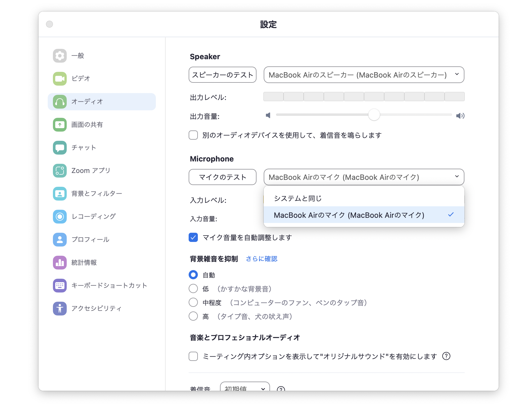Click help icon next to 着信音 dropdown
Viewport: 532px width, 408px height.
tap(281, 389)
